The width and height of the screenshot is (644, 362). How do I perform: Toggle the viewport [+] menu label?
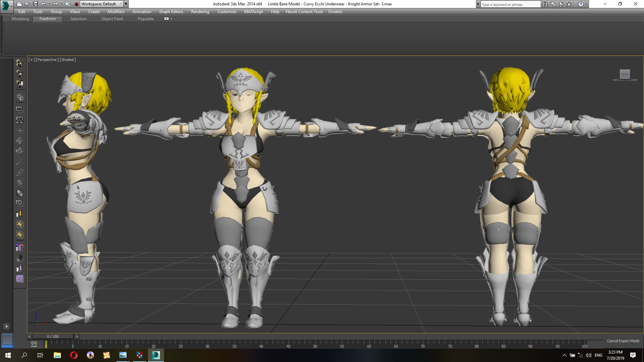tap(32, 60)
